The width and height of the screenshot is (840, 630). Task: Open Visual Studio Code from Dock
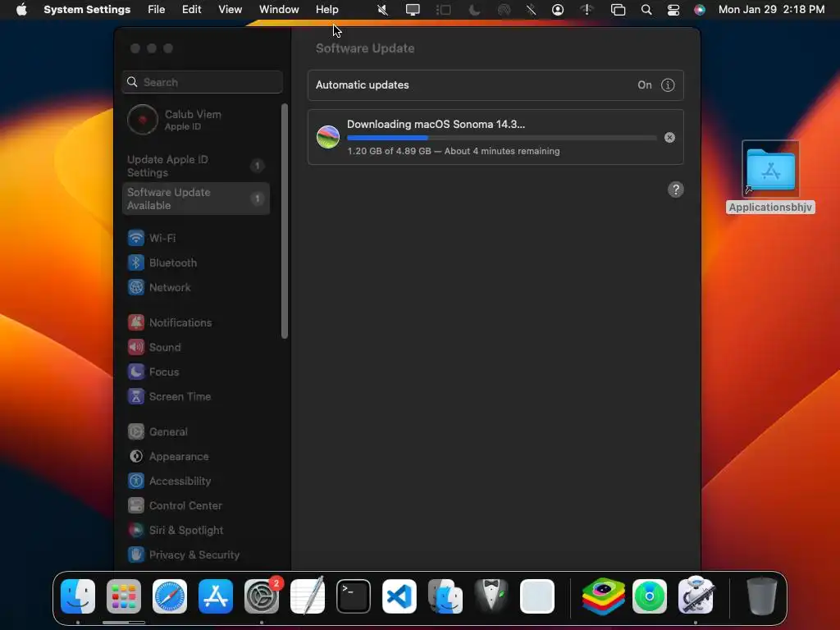399,596
